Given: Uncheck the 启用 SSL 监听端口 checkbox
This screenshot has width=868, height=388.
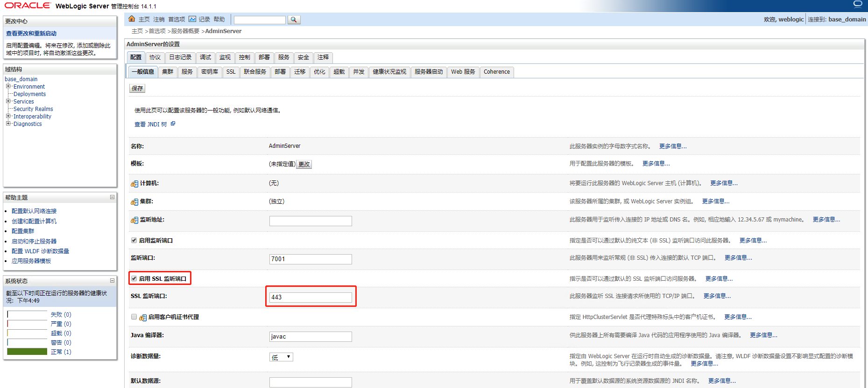Looking at the screenshot, I should (134, 279).
